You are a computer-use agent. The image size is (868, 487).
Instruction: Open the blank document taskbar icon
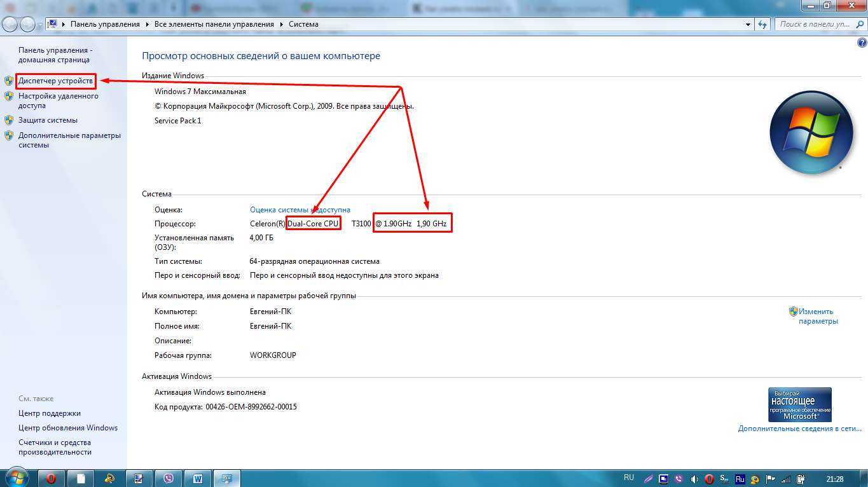point(80,478)
